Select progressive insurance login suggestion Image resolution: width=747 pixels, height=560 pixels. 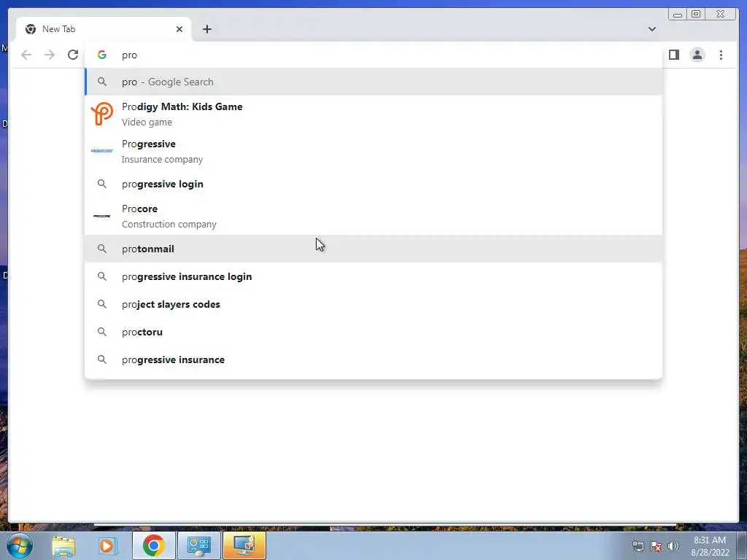click(373, 276)
